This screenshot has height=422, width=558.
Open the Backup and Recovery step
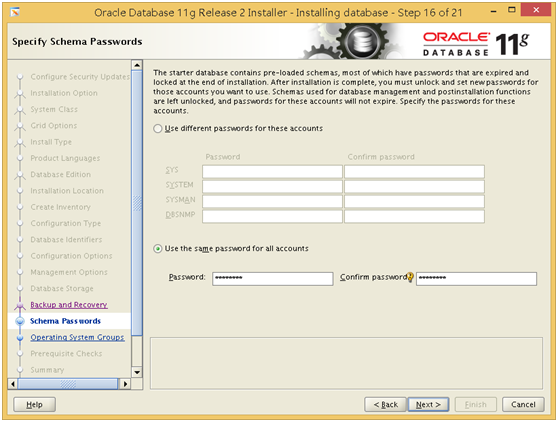click(x=69, y=305)
